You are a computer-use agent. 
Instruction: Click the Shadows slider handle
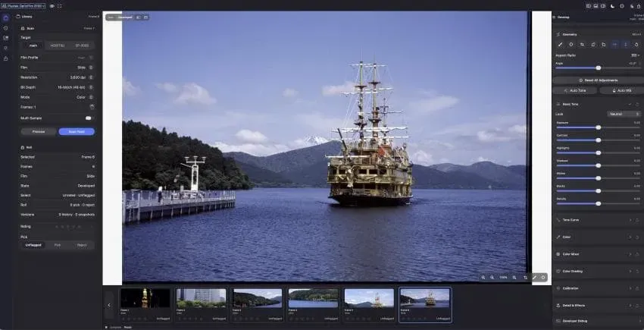tap(599, 165)
